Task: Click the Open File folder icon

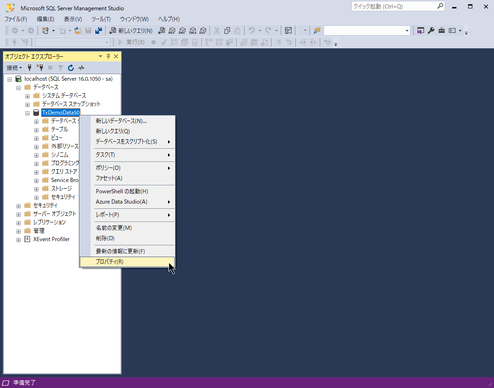Action: 78,31
